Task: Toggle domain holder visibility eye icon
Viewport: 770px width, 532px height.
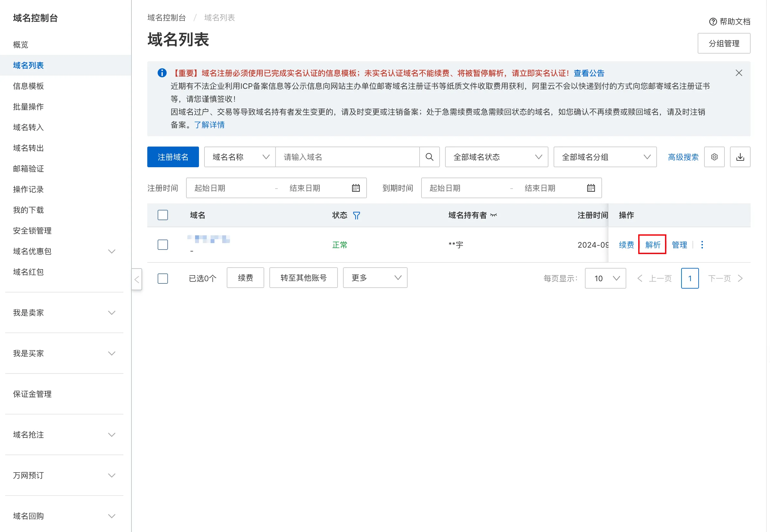Action: tap(494, 215)
